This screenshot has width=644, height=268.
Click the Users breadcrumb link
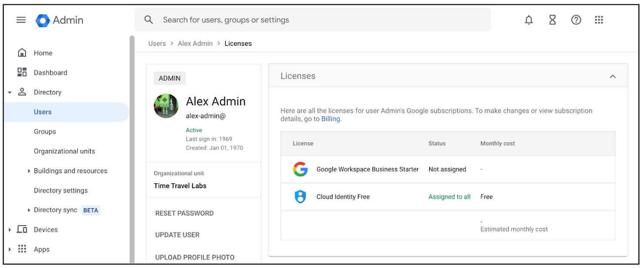(x=157, y=44)
